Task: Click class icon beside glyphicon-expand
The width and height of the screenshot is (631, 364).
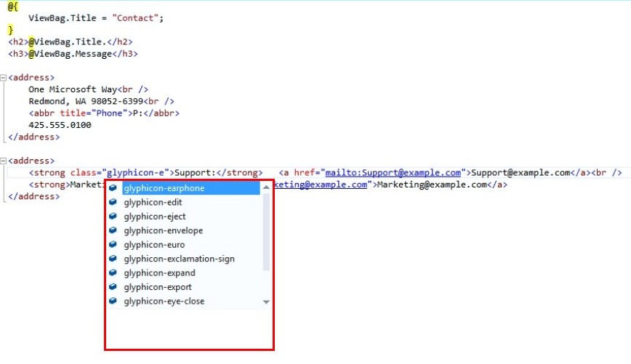Action: (x=113, y=272)
